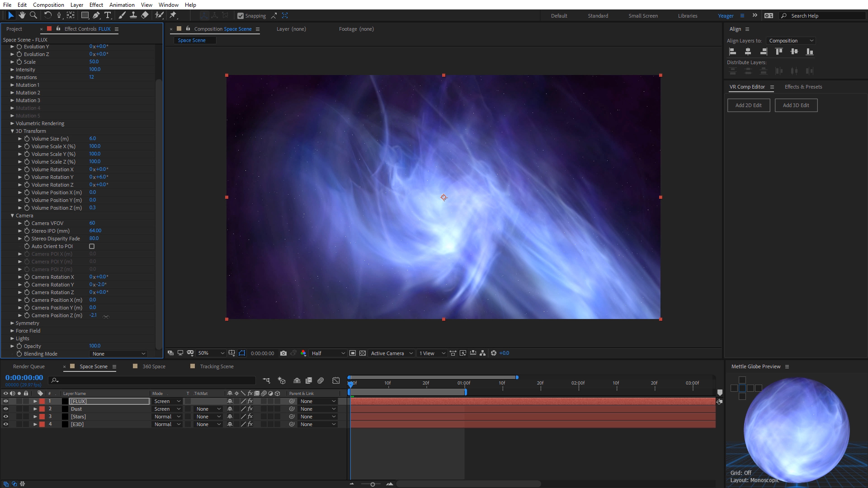
Task: Select the Horizontal Type tool
Action: (x=108, y=15)
